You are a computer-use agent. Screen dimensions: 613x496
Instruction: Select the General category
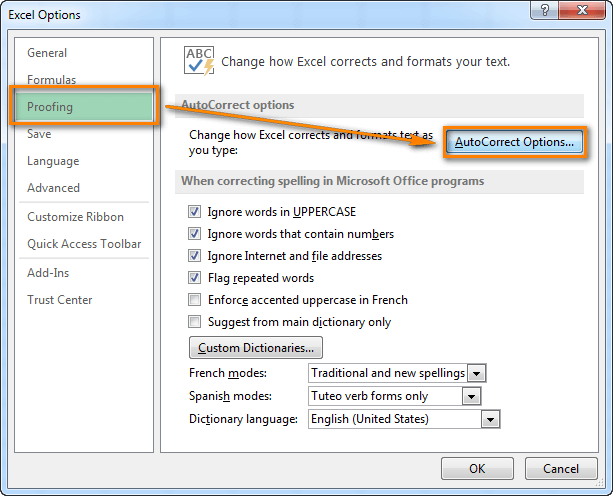coord(48,53)
